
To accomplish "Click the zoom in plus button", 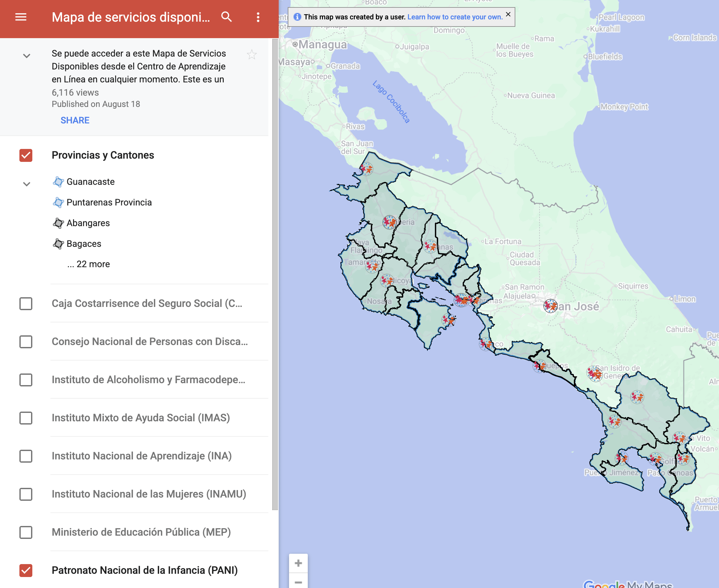I will click(298, 563).
